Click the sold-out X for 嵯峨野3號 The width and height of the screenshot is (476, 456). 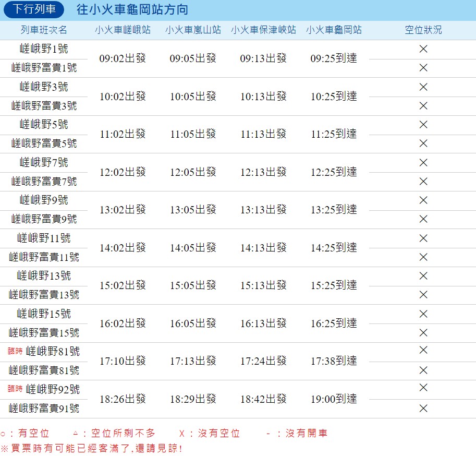pos(423,87)
